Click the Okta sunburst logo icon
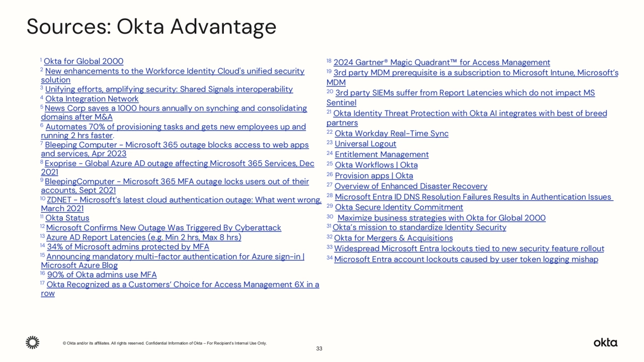Screen dimensions: 644x362 pos(33,342)
